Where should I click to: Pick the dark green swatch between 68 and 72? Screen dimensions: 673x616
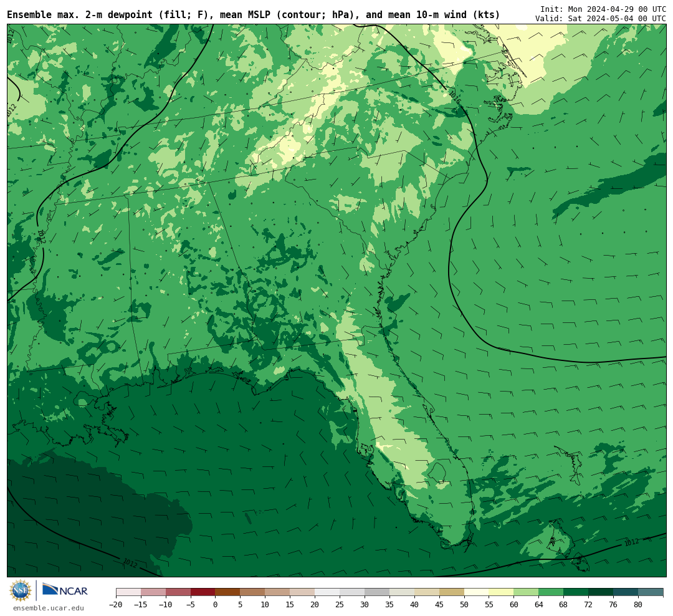(576, 592)
